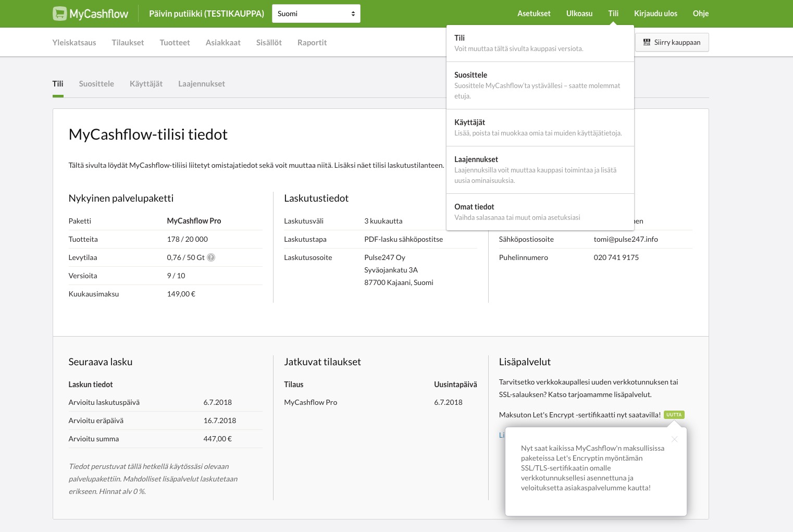Switch to the Laajennukset tab
793x532 pixels.
click(201, 84)
